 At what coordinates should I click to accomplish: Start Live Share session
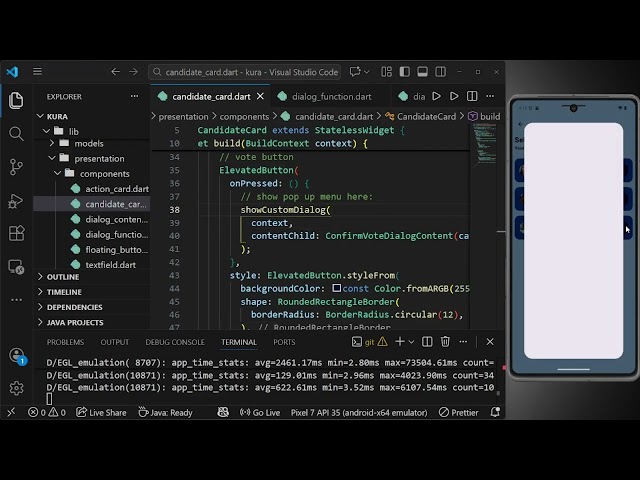pos(101,413)
